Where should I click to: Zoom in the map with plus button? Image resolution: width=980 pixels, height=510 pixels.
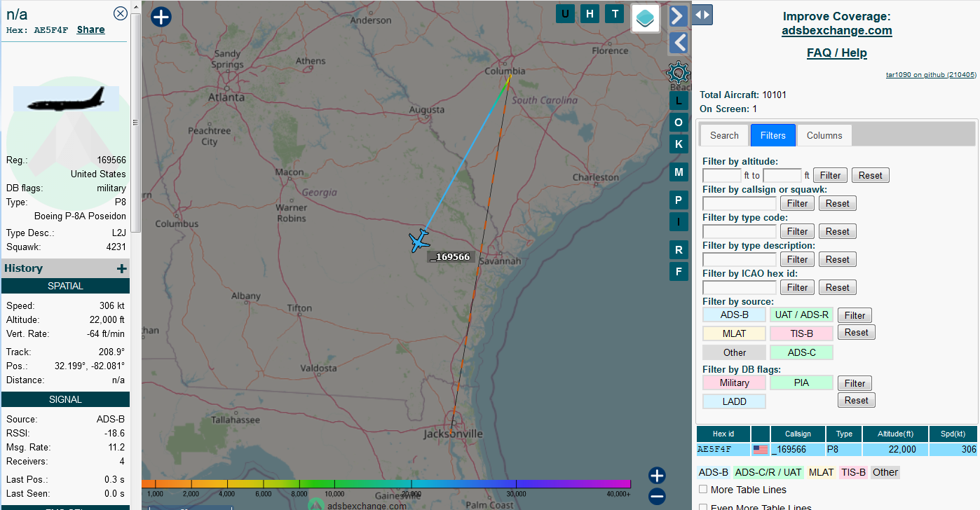[657, 476]
